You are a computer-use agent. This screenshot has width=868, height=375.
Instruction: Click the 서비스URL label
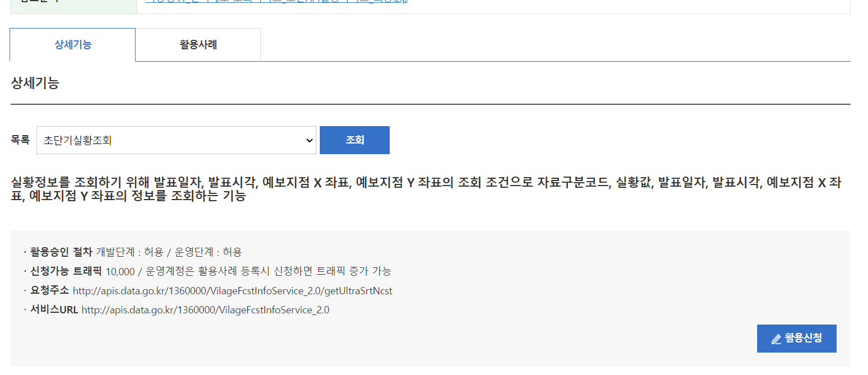[54, 309]
